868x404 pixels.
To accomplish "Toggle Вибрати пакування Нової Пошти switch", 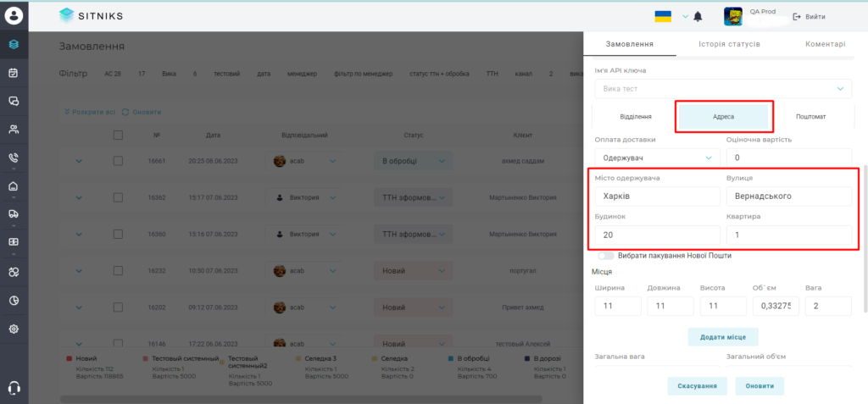I will 606,257.
